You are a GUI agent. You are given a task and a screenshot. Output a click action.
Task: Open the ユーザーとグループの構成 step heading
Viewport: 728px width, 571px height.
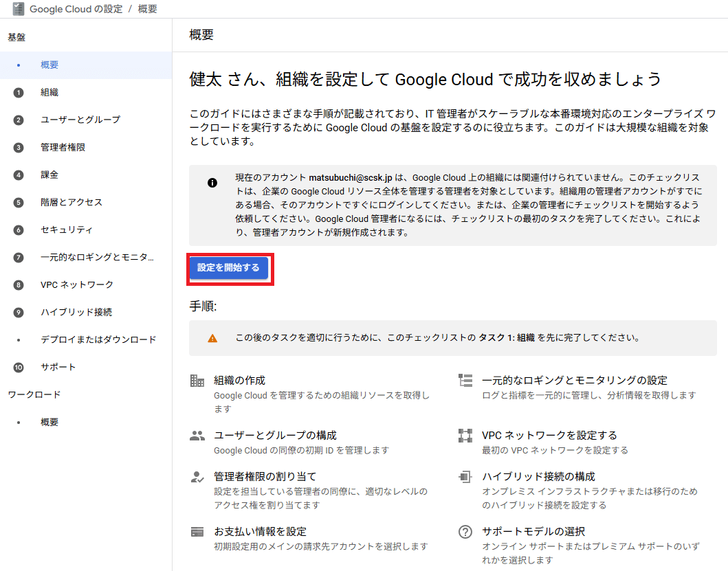pyautogui.click(x=276, y=436)
